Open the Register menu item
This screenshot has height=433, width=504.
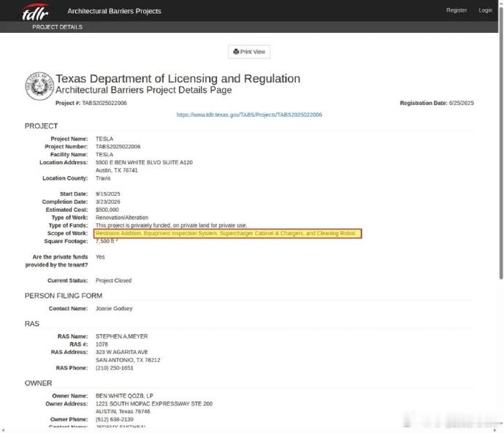(457, 10)
